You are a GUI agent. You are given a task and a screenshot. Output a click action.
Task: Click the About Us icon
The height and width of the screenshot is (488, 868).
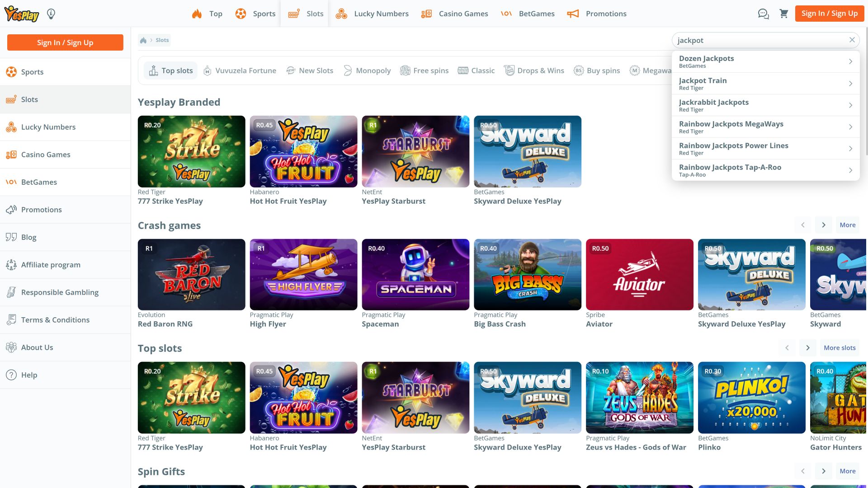(11, 347)
